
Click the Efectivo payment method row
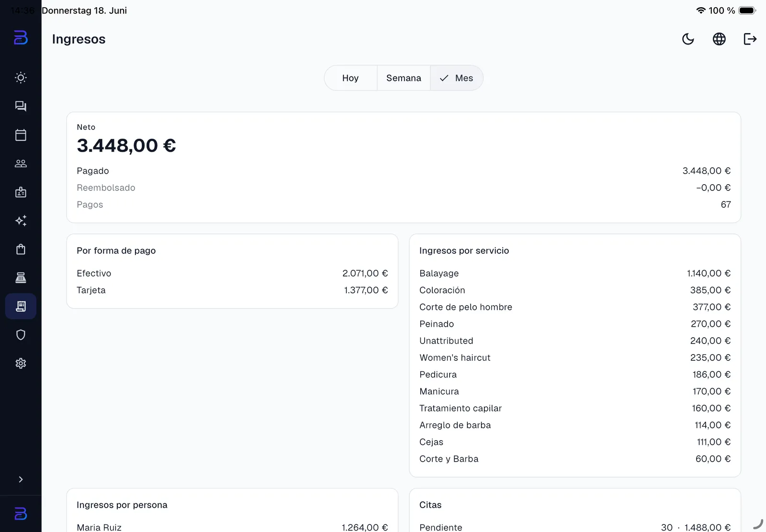(232, 273)
